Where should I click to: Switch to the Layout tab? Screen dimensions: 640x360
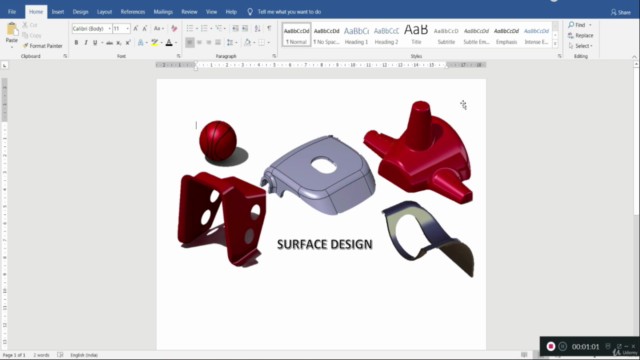coord(104,12)
